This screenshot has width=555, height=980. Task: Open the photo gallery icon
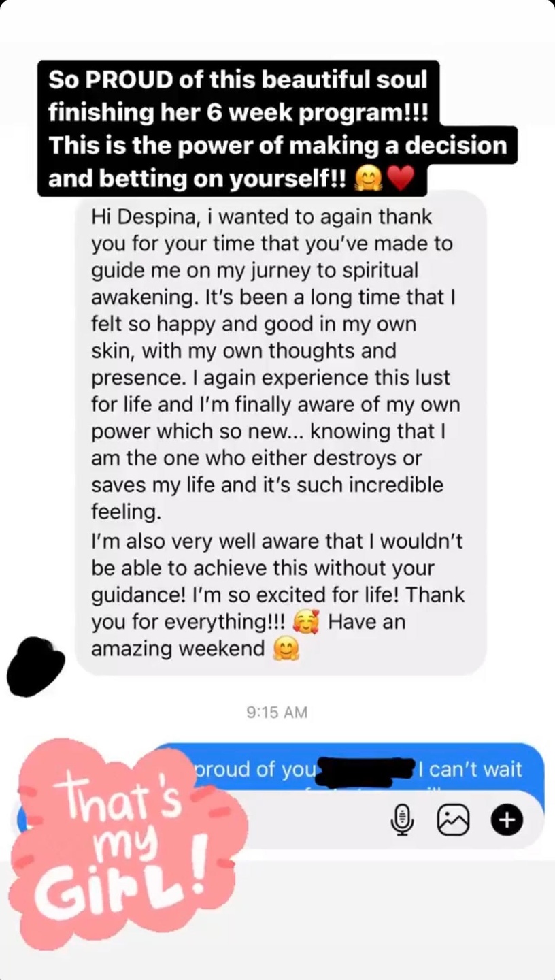pyautogui.click(x=453, y=820)
